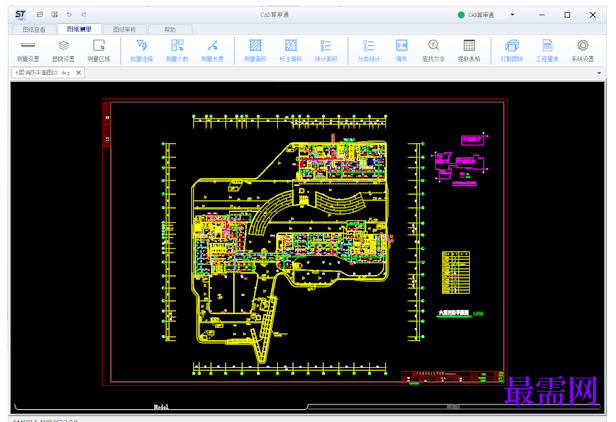Screen dimensions: 616x422
Task: Click the coordinate readout in the status bar
Action: pos(45,420)
